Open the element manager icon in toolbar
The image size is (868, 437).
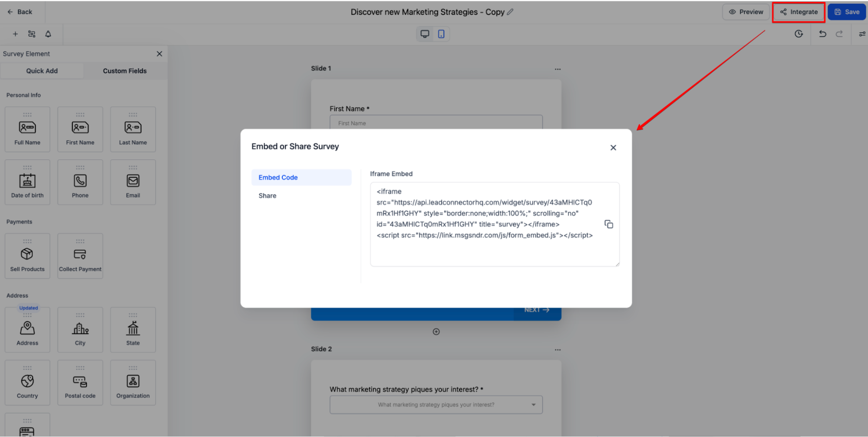click(32, 34)
